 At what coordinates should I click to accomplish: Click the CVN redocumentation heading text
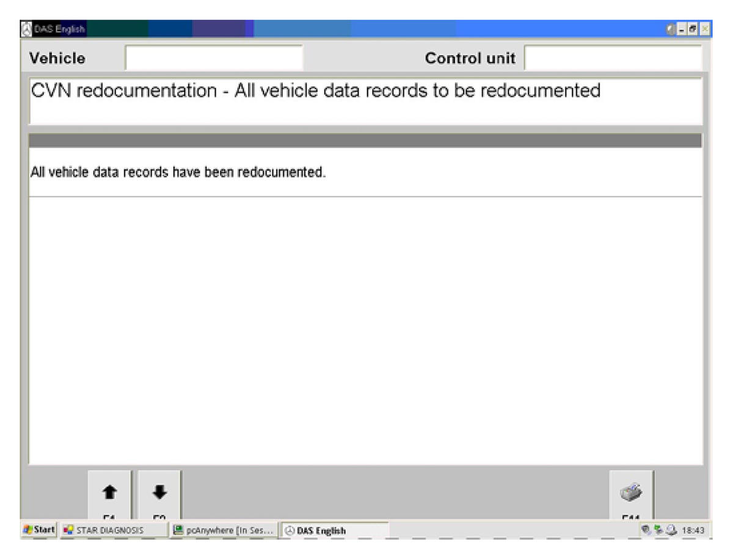[x=315, y=91]
